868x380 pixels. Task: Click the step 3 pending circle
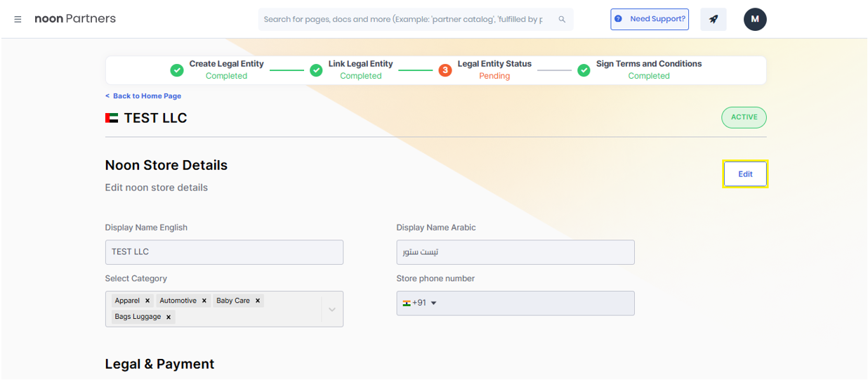(445, 70)
